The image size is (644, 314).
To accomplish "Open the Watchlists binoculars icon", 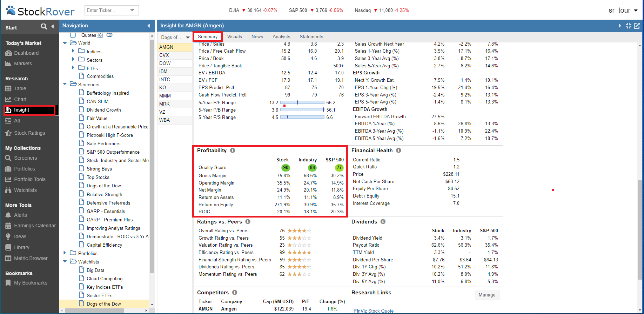I will pos(8,190).
